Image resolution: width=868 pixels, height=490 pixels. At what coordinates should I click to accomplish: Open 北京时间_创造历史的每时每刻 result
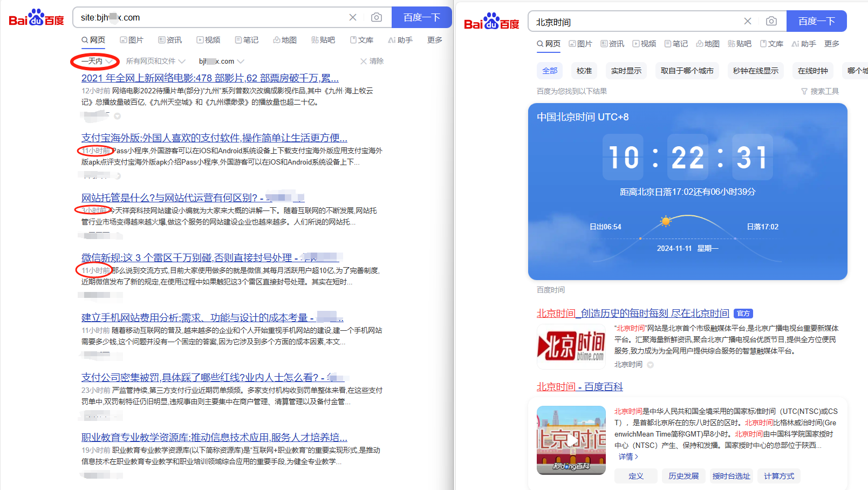pyautogui.click(x=633, y=313)
